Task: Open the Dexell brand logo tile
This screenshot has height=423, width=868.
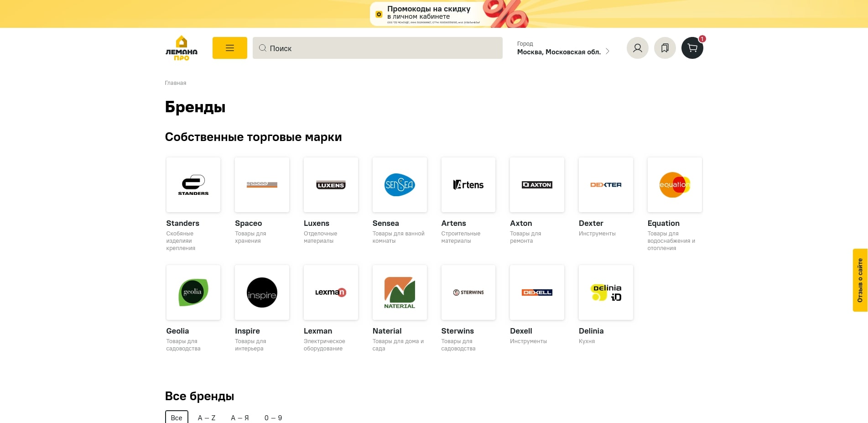Action: click(537, 292)
